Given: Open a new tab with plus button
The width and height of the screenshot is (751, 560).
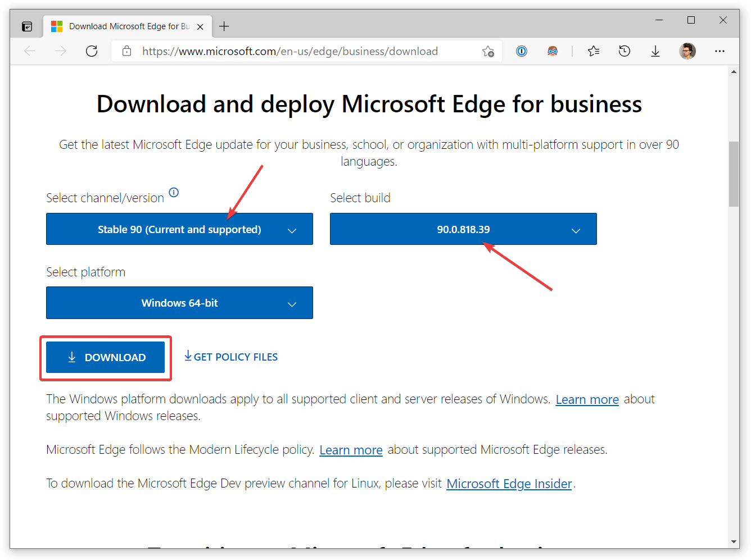Looking at the screenshot, I should click(224, 26).
